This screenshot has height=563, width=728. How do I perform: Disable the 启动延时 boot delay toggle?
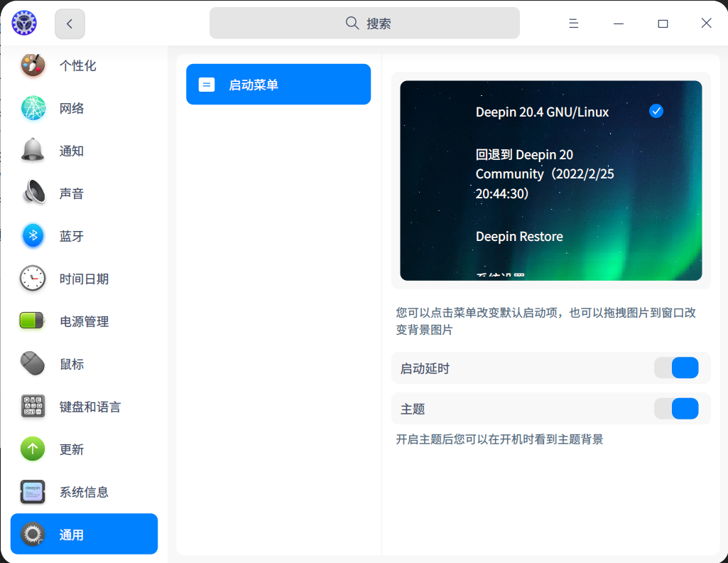[x=682, y=368]
